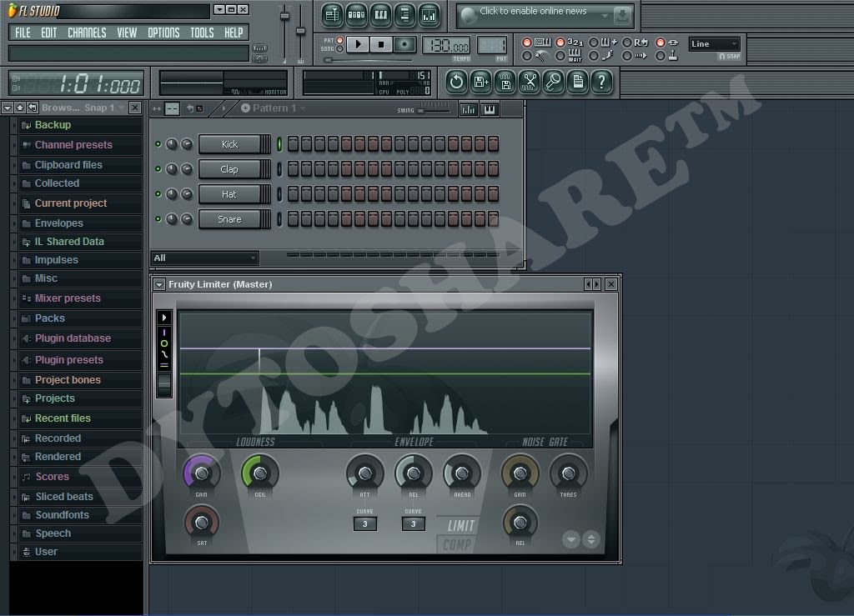Open the OPTIONS menu
This screenshot has width=854, height=616.
(x=163, y=33)
